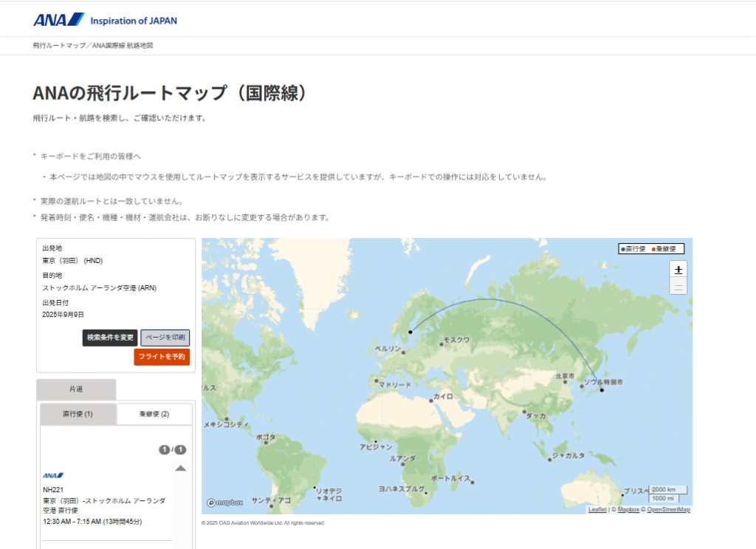Open the Leaflet attribution link
This screenshot has width=756, height=549.
click(x=597, y=509)
